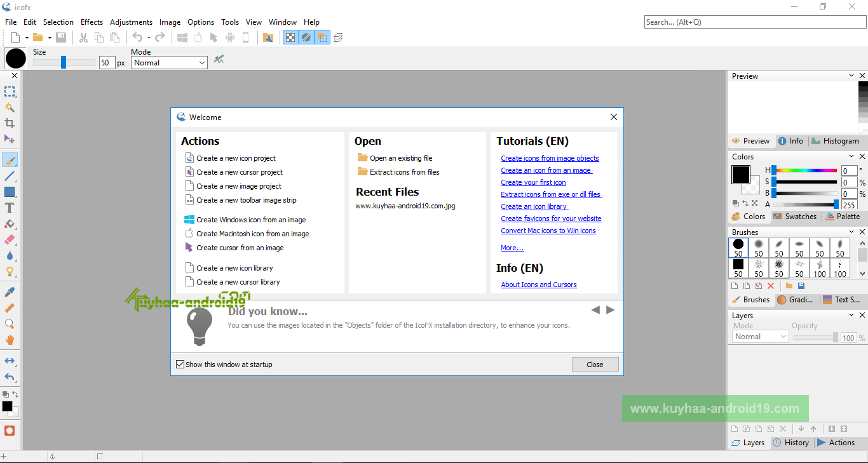The image size is (868, 463).
Task: Open the Selection menu
Action: coord(58,22)
